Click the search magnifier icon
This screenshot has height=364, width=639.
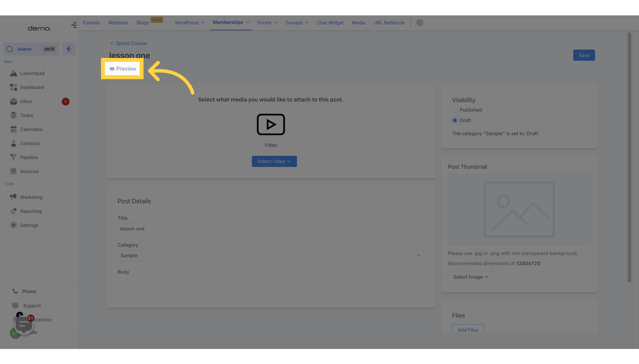(x=10, y=49)
